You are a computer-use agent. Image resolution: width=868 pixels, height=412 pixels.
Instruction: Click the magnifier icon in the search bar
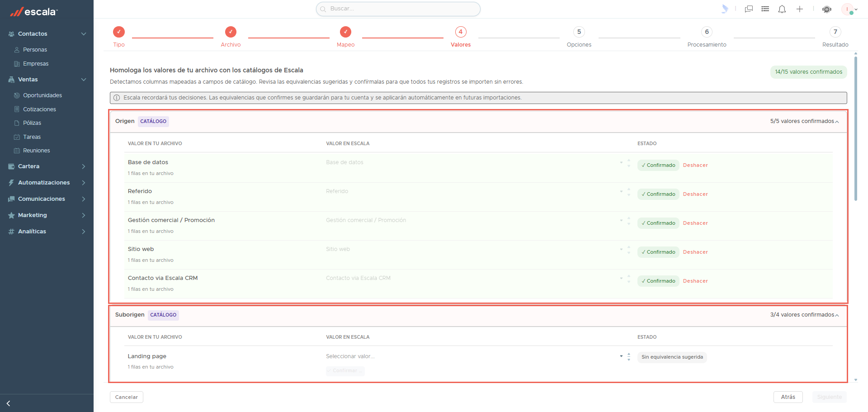tap(323, 9)
